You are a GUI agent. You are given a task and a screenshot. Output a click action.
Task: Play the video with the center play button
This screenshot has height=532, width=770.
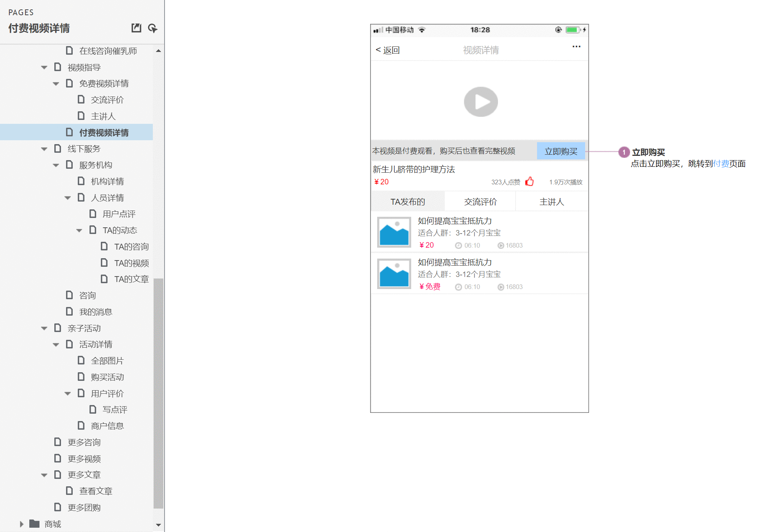point(480,102)
